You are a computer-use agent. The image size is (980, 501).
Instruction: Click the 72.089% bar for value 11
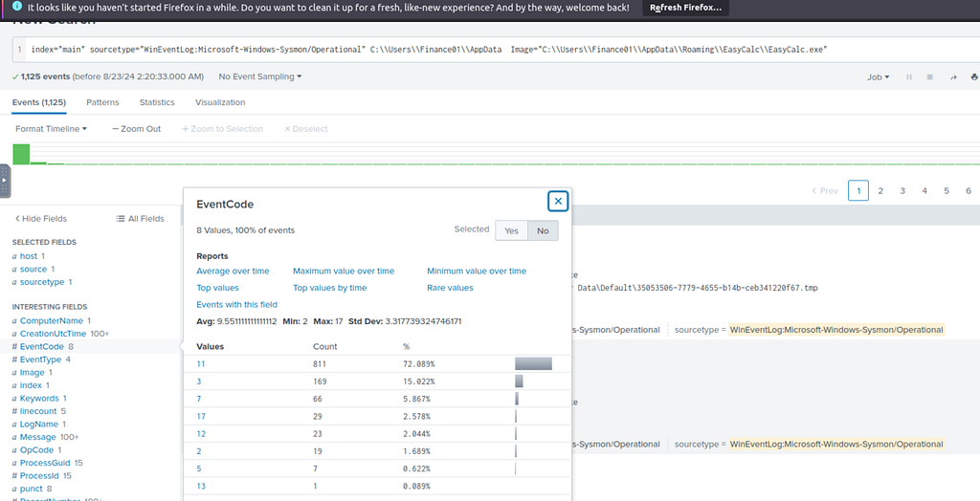(x=533, y=363)
